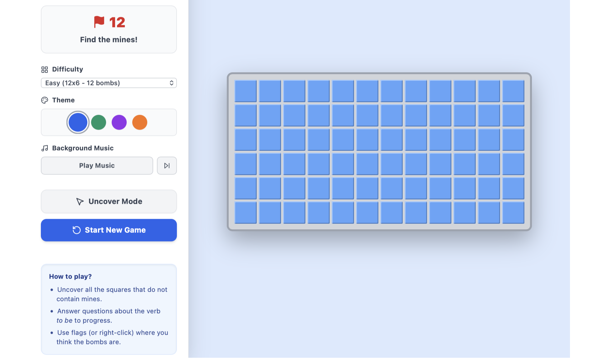This screenshot has height=364, width=589.
Task: Select the blue theme color
Action: tap(78, 122)
